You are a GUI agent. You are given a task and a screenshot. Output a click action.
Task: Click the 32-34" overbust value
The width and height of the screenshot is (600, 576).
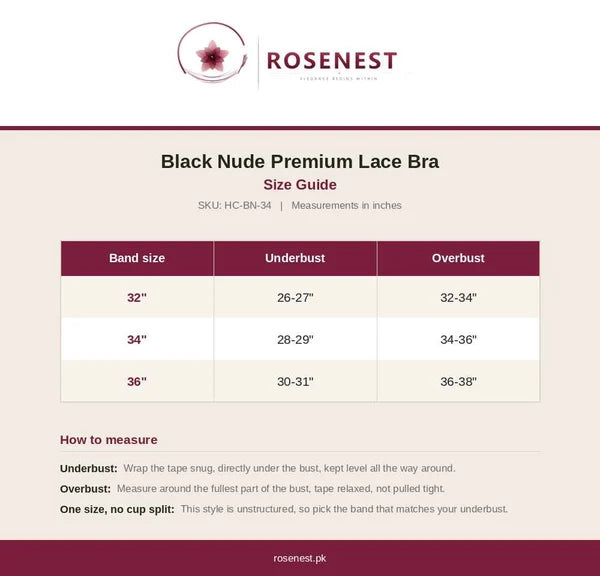(x=458, y=297)
